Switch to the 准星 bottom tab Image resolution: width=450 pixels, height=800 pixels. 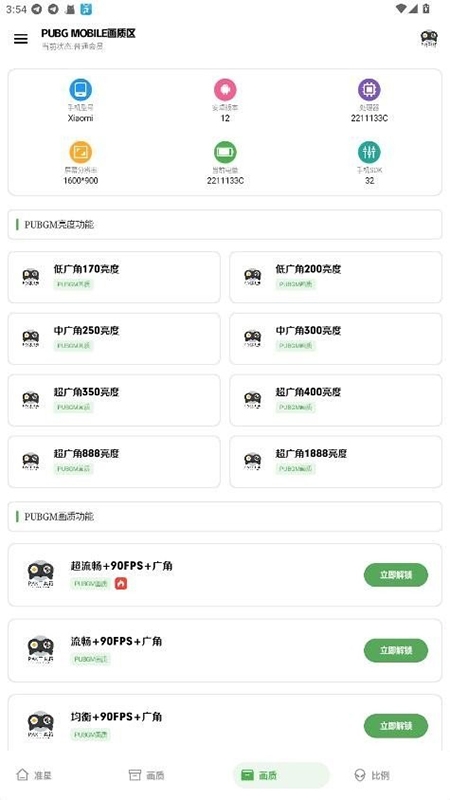point(34,776)
